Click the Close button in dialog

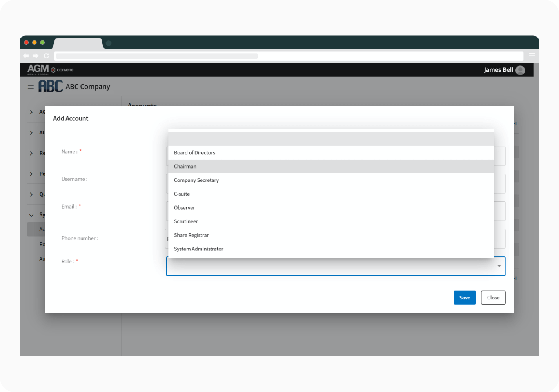(493, 298)
